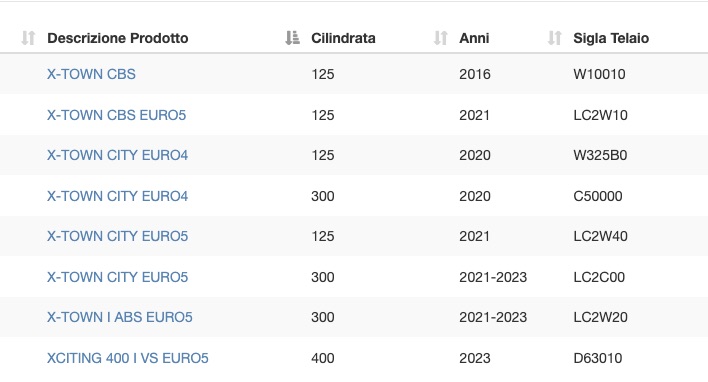Sort table by Anni header text

(x=474, y=38)
